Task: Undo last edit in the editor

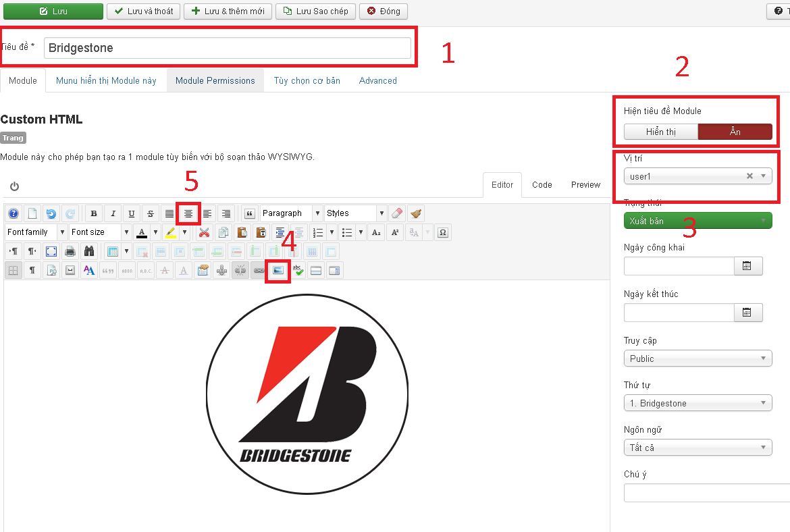Action: tap(51, 213)
